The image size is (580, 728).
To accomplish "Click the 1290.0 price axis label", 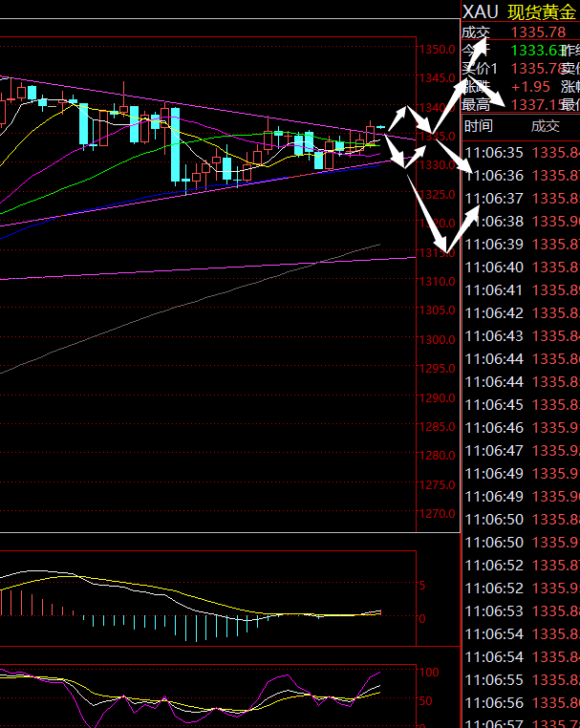I will (x=437, y=397).
